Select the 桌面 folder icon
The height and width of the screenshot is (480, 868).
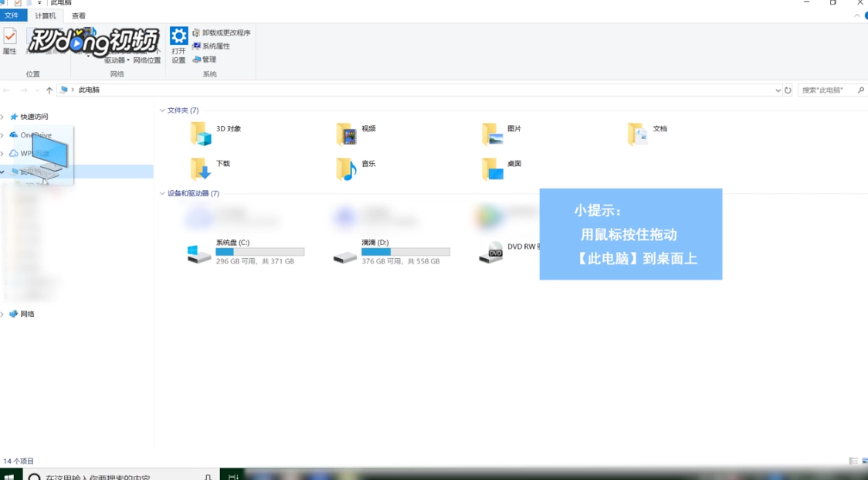tap(492, 169)
